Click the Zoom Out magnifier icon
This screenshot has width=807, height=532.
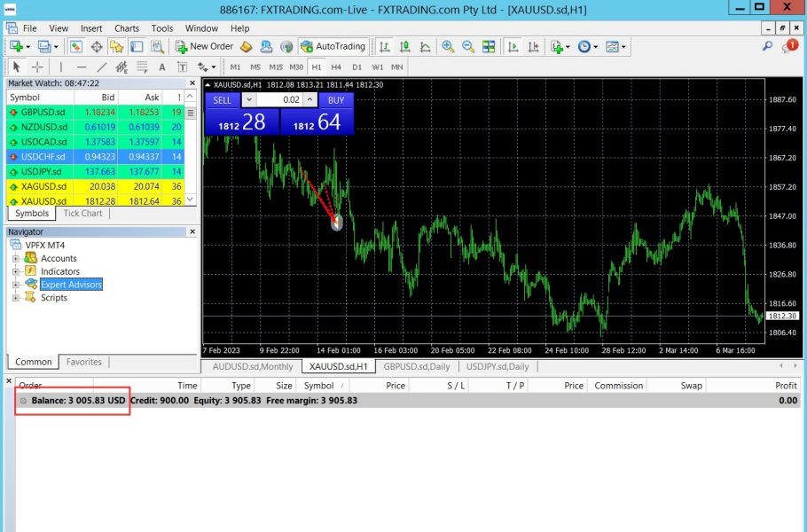pos(467,46)
